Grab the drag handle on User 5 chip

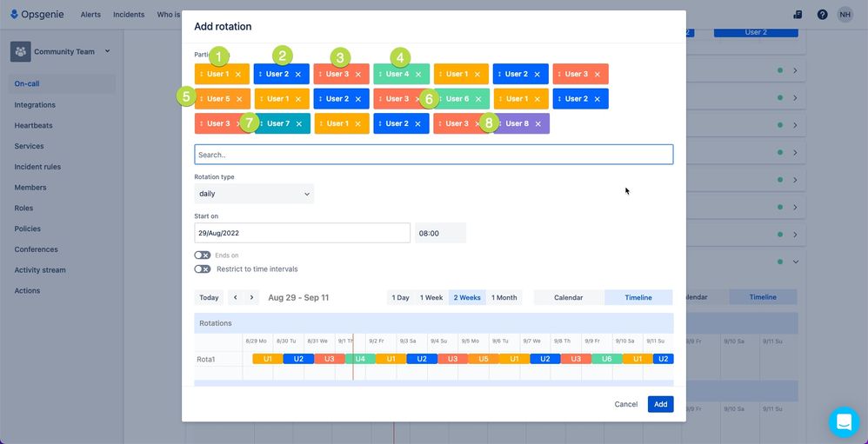point(202,99)
